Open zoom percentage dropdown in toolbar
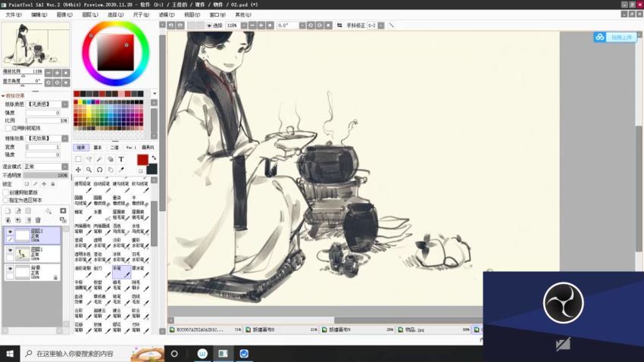Viewport: 644px width, 362px height. [244, 26]
